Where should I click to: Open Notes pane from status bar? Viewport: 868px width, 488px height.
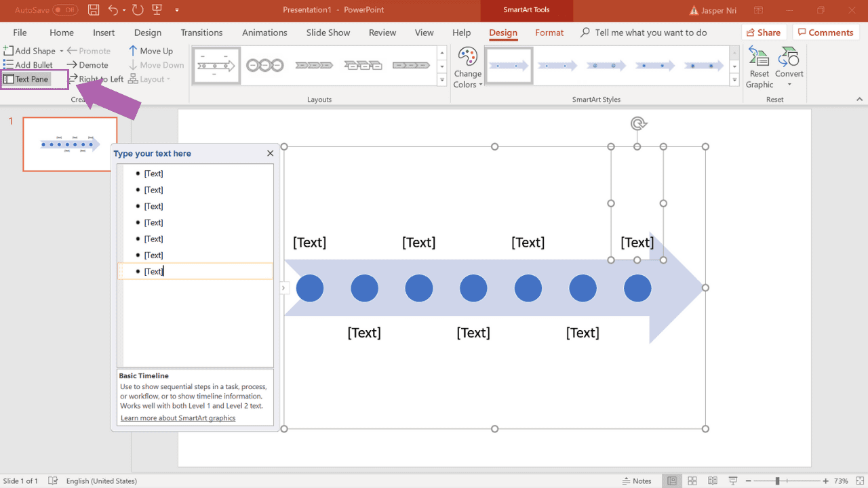pyautogui.click(x=637, y=481)
